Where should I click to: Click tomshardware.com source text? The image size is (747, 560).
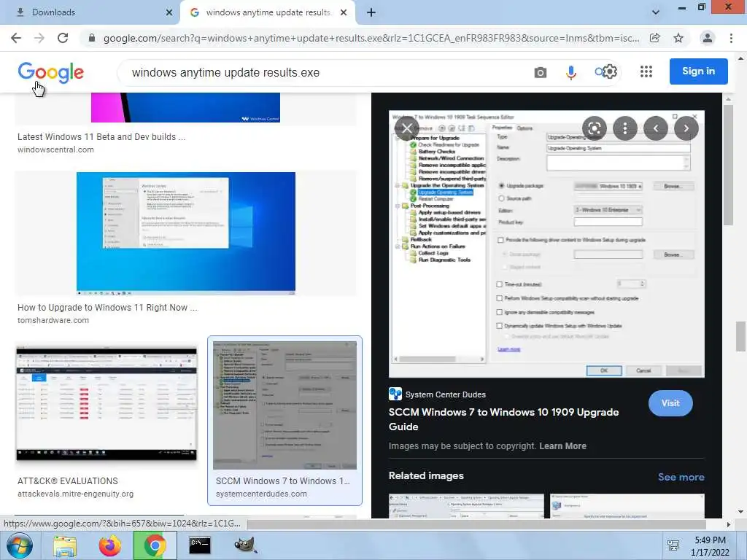tap(53, 321)
